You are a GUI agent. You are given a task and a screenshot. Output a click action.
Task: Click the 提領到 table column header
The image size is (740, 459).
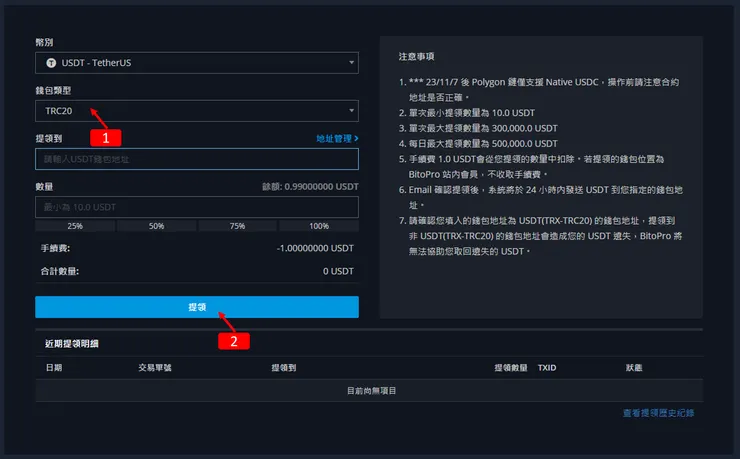[x=284, y=367]
